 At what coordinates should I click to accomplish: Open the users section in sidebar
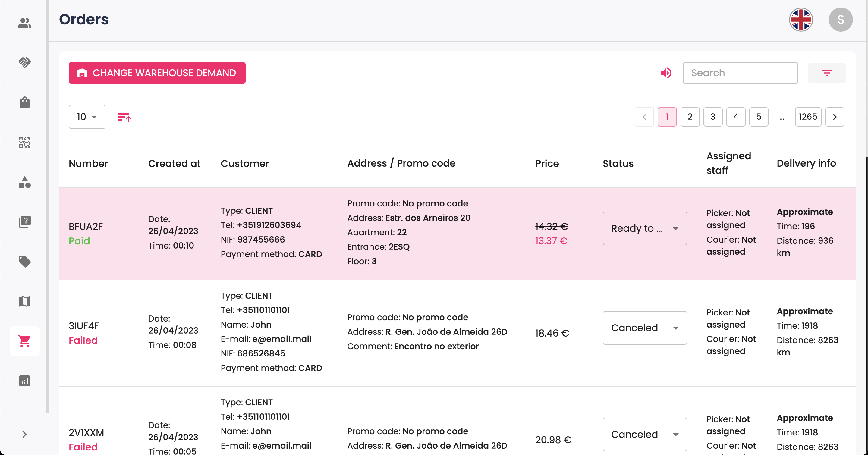pos(25,23)
